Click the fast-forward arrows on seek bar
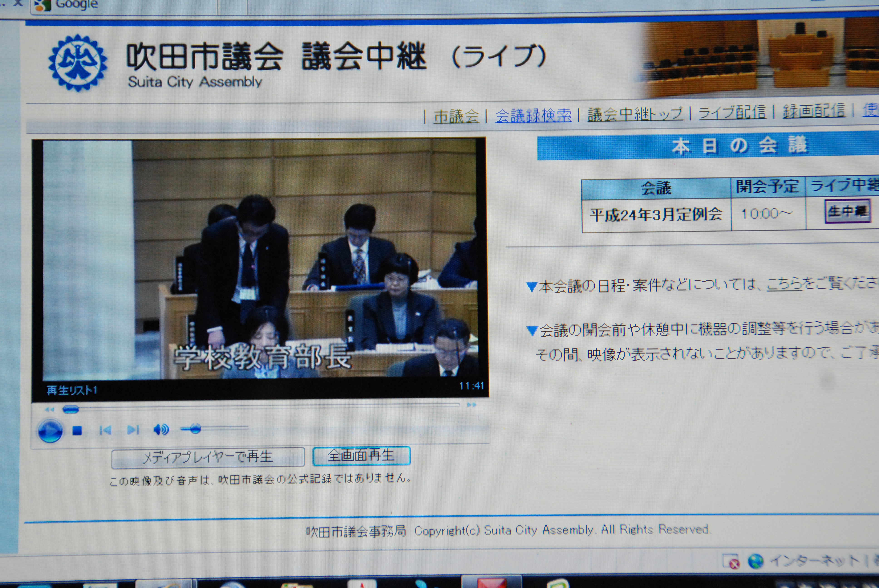 [x=472, y=405]
